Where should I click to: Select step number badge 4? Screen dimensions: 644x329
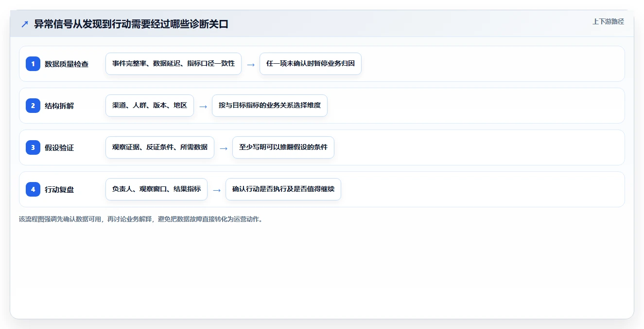coord(33,189)
